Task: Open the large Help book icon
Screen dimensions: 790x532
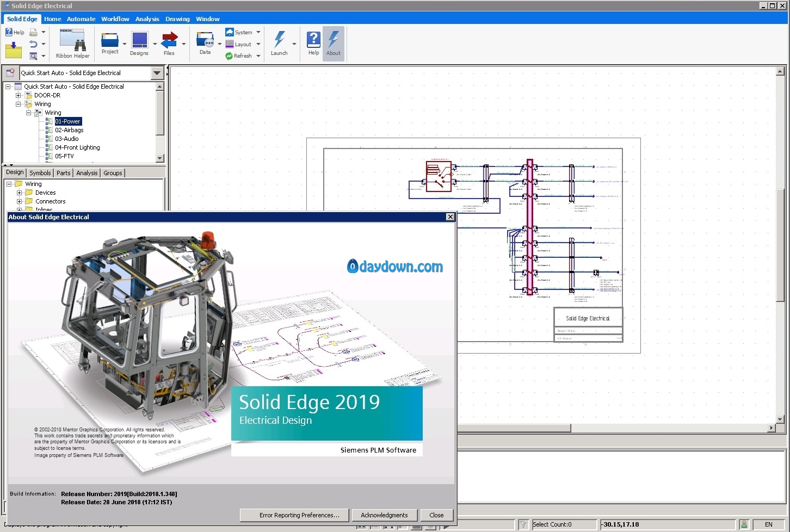Action: coord(313,40)
